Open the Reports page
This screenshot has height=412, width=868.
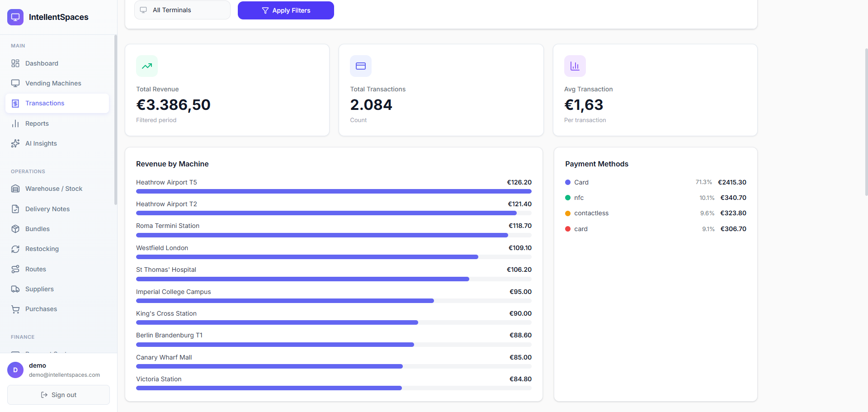(57, 123)
